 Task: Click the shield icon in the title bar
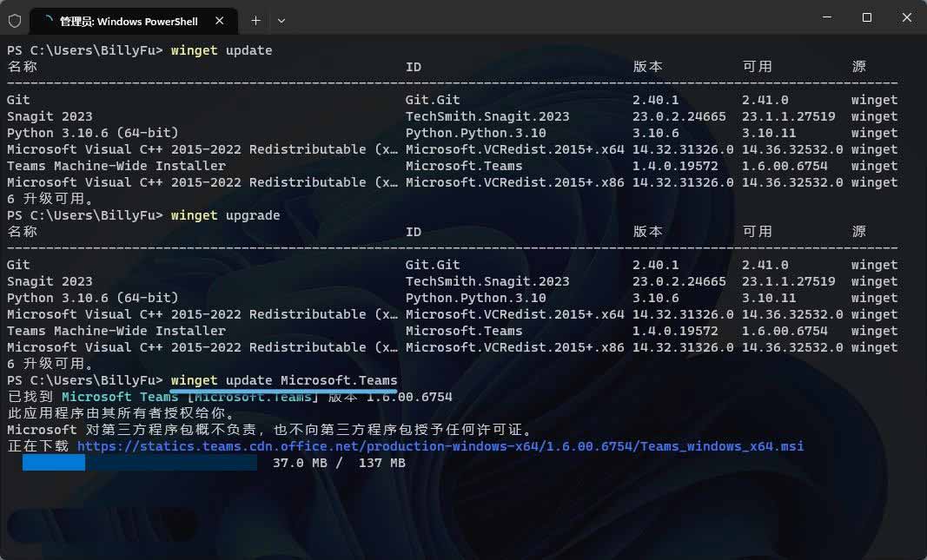(15, 21)
